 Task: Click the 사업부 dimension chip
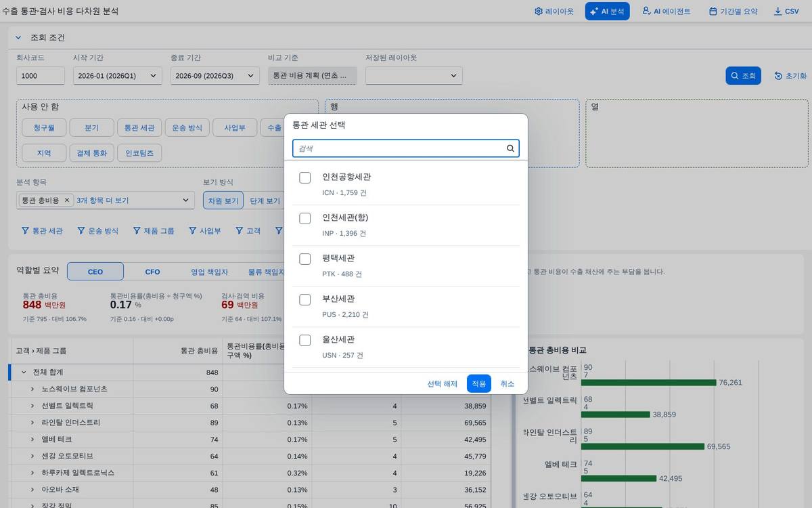pyautogui.click(x=235, y=127)
